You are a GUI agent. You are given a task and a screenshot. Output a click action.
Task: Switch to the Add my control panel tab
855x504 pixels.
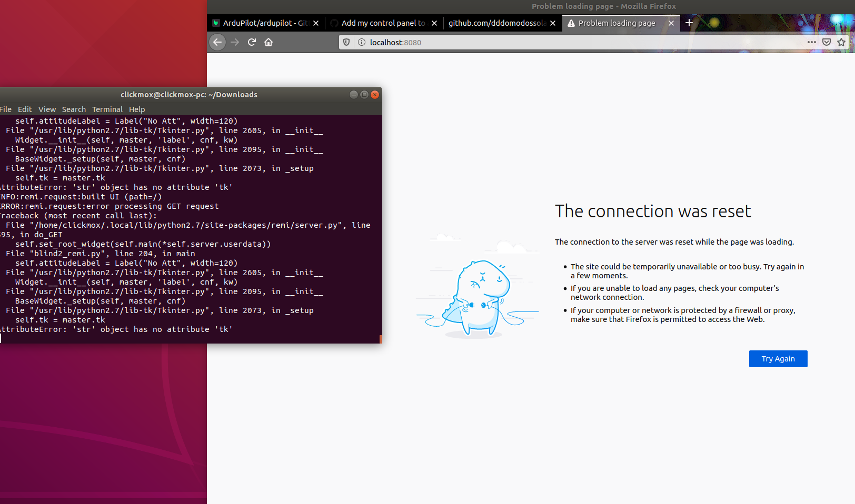[x=379, y=23]
